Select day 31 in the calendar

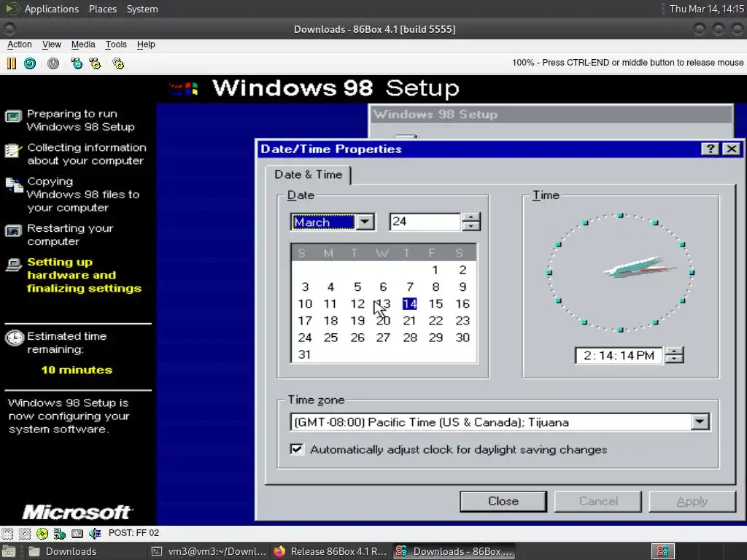[x=304, y=354]
